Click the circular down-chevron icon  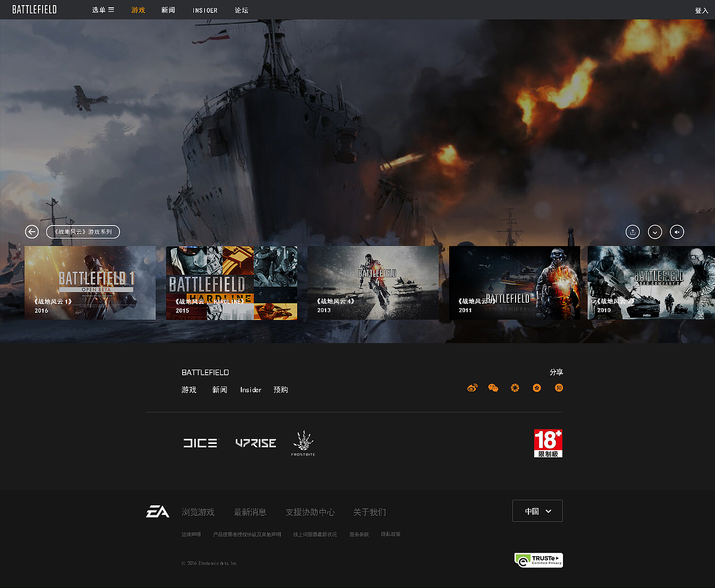[x=655, y=232]
